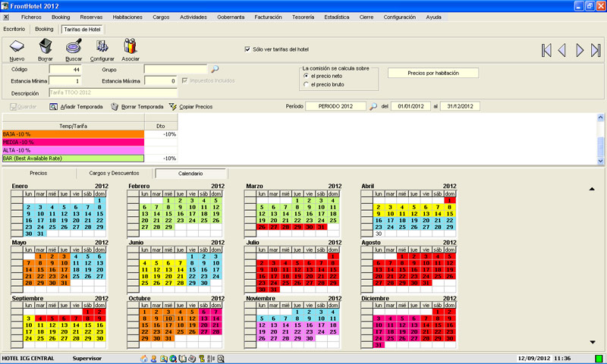Go to the first record arrow

[x=546, y=50]
